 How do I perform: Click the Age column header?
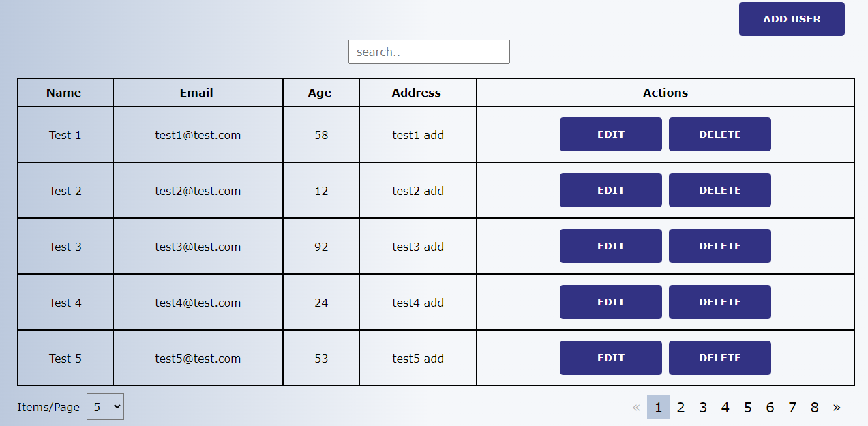click(x=320, y=93)
